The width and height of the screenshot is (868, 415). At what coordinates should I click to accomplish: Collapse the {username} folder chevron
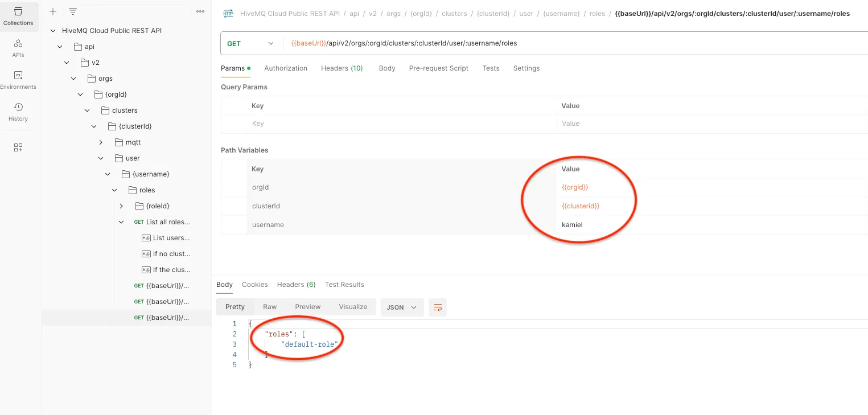108,174
